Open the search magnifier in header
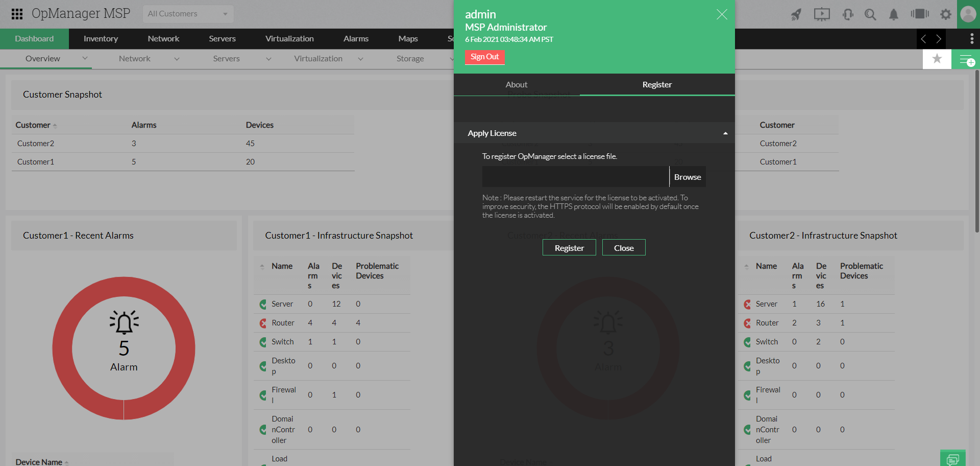Image resolution: width=980 pixels, height=466 pixels. 870,14
